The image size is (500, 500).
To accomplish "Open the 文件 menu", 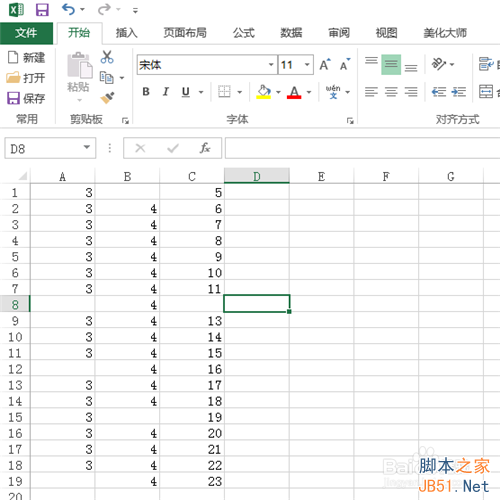I will (26, 33).
